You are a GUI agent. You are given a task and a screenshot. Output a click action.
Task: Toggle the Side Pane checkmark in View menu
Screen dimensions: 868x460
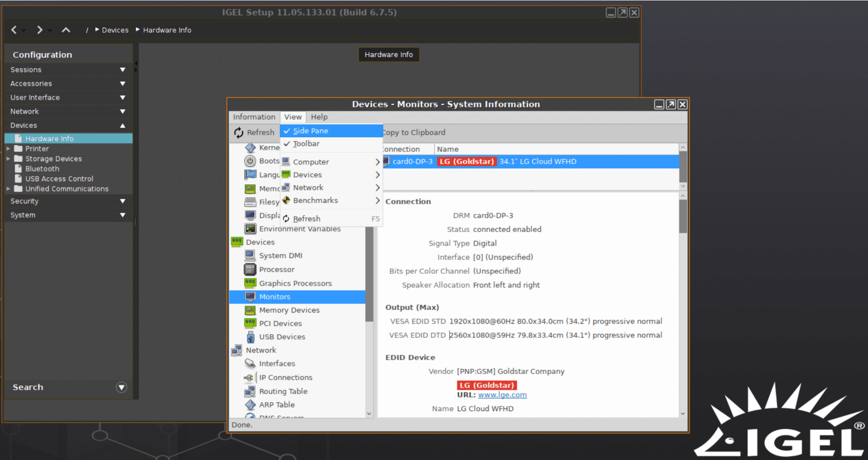[x=287, y=131]
